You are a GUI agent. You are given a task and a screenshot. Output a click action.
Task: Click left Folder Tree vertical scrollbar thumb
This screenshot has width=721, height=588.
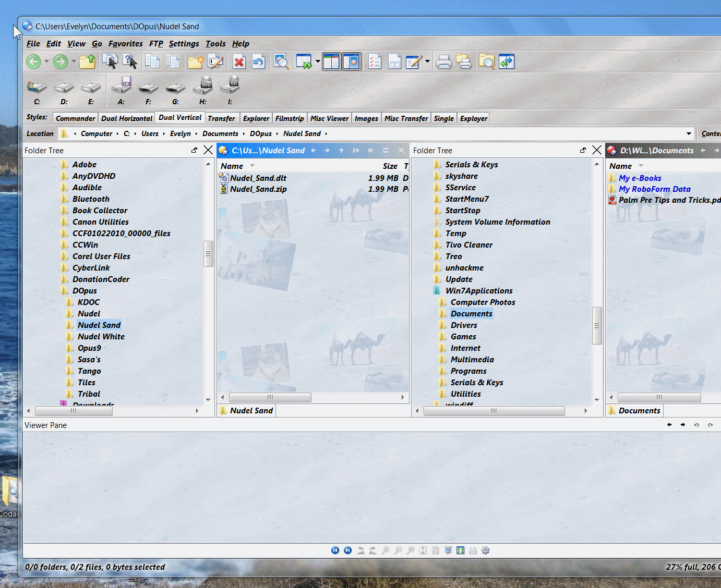tap(208, 254)
